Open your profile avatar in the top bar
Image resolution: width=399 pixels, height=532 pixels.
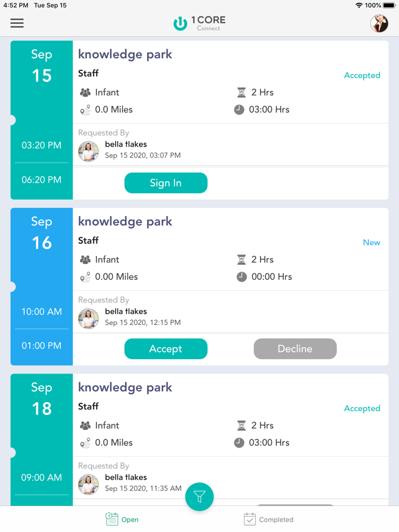(379, 23)
